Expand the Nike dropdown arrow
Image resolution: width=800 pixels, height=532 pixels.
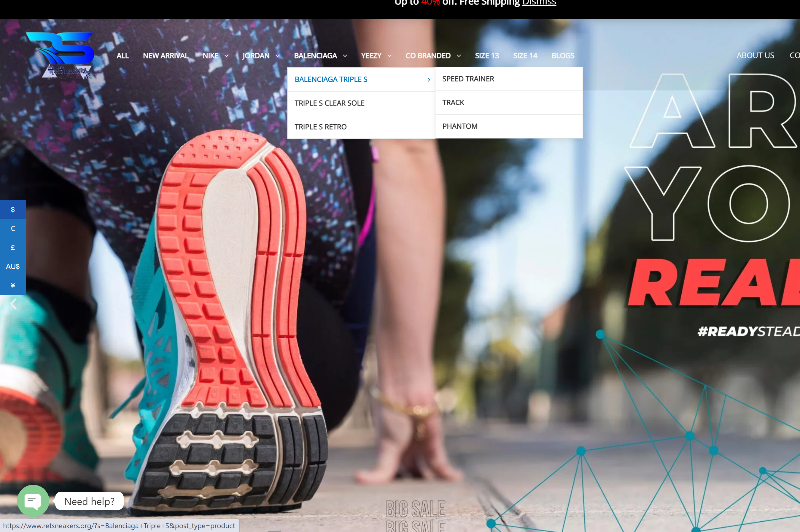pos(226,56)
